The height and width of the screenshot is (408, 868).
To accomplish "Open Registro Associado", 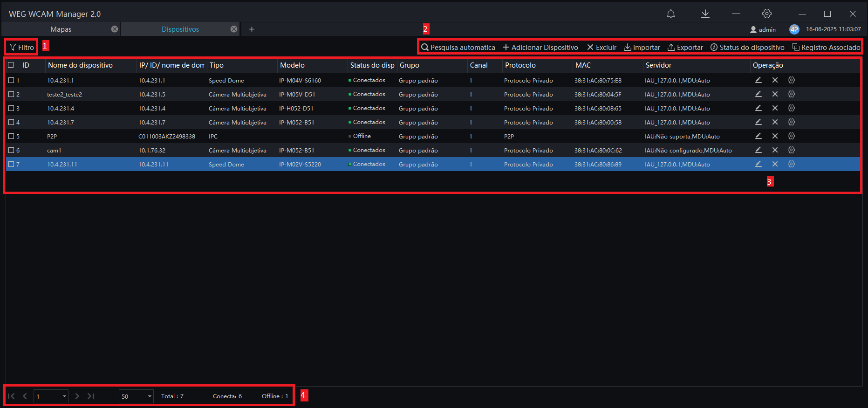I will 826,47.
